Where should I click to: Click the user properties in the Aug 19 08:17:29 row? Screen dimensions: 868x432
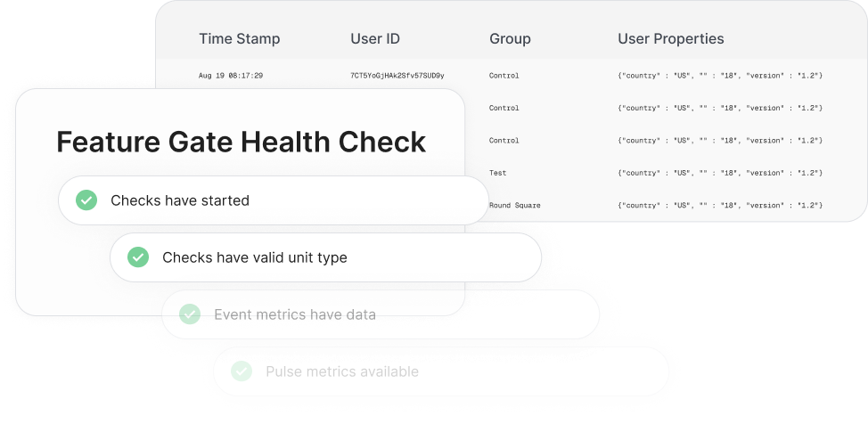[720, 76]
